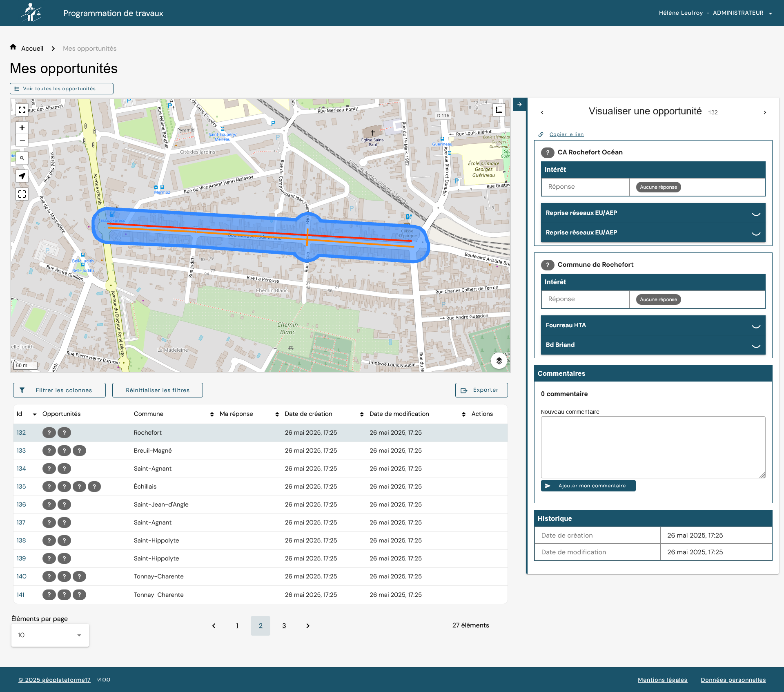Open the map layers switcher icon
The image size is (784, 692).
[x=499, y=361]
